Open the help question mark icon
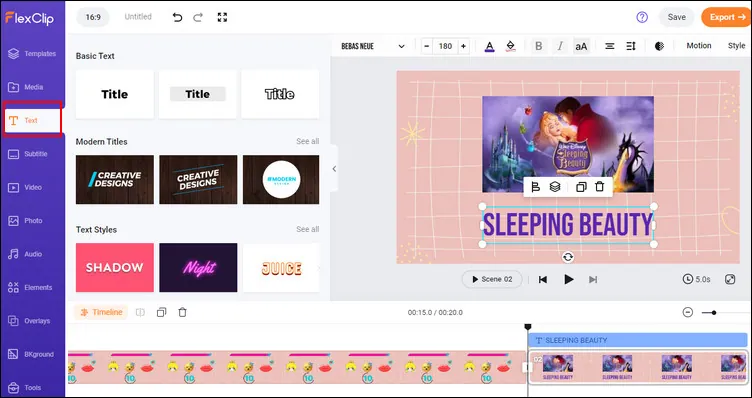The image size is (752, 398). (642, 17)
